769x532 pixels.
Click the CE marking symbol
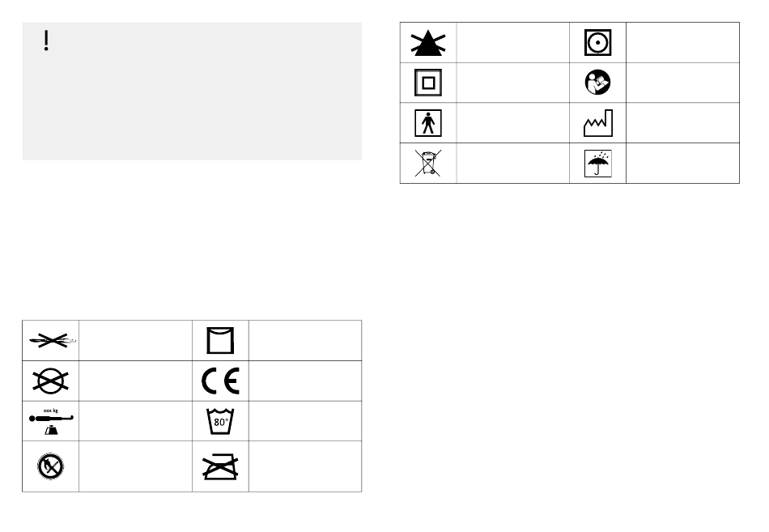click(x=220, y=381)
